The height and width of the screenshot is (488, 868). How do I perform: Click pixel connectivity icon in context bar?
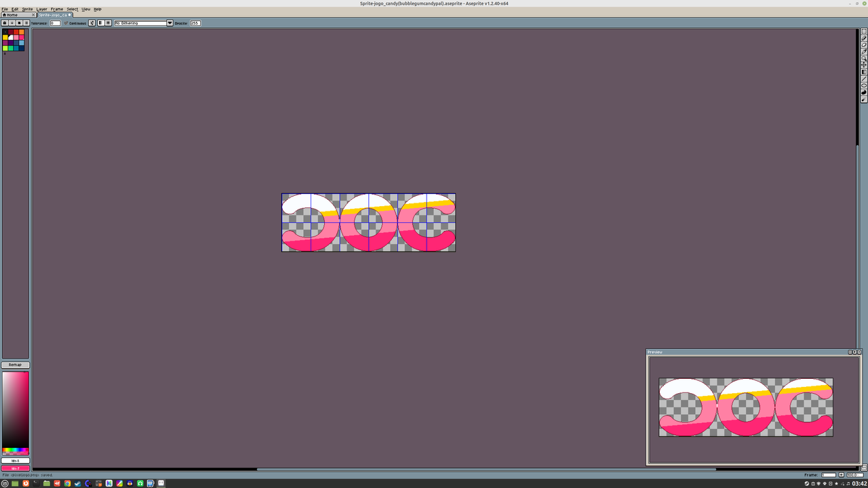(92, 23)
